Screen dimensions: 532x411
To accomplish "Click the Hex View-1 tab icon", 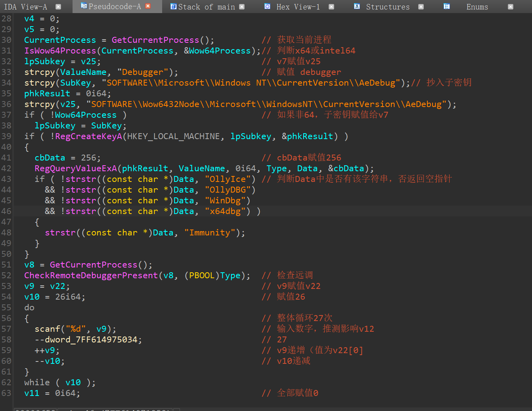I will click(x=268, y=6).
